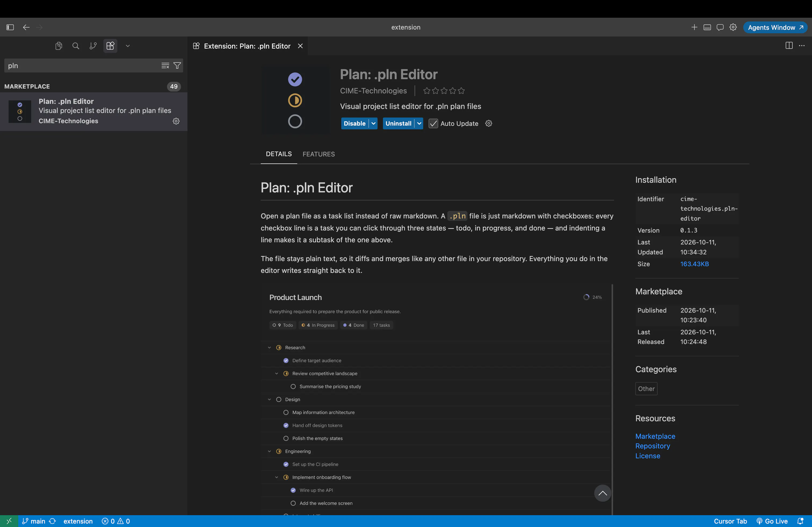Image resolution: width=812 pixels, height=527 pixels.
Task: Open the Repository resource link
Action: [x=652, y=446]
